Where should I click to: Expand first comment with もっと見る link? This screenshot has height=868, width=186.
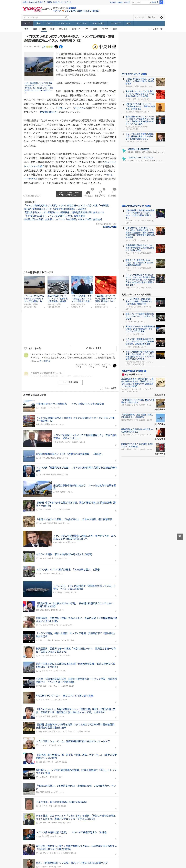[45, 361]
